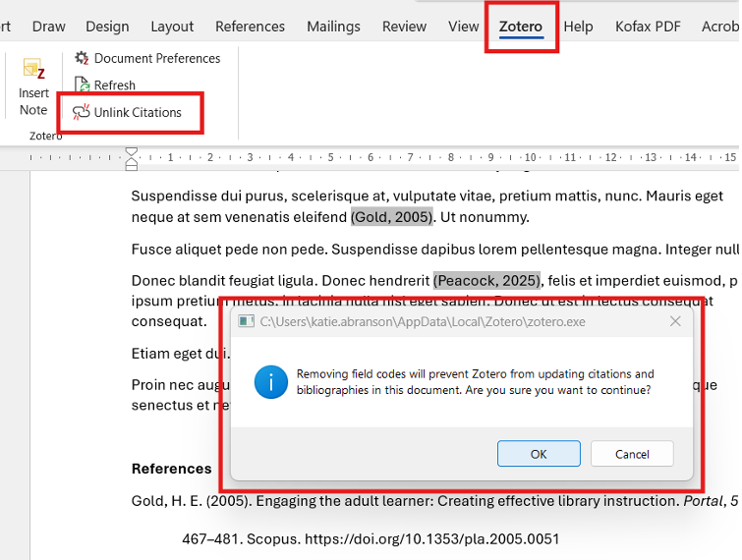Image resolution: width=742 pixels, height=560 pixels.
Task: Click the blue information icon in dialog
Action: (x=270, y=382)
